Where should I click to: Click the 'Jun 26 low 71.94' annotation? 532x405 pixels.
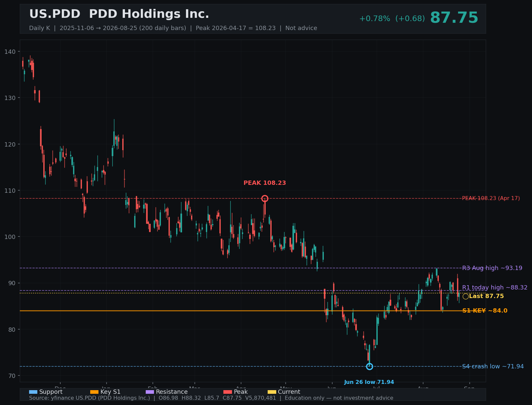click(x=369, y=382)
